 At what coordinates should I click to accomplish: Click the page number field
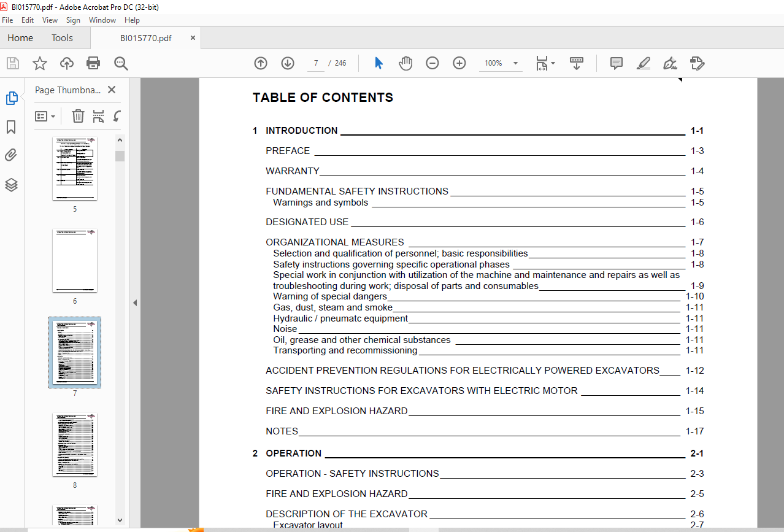pos(315,63)
